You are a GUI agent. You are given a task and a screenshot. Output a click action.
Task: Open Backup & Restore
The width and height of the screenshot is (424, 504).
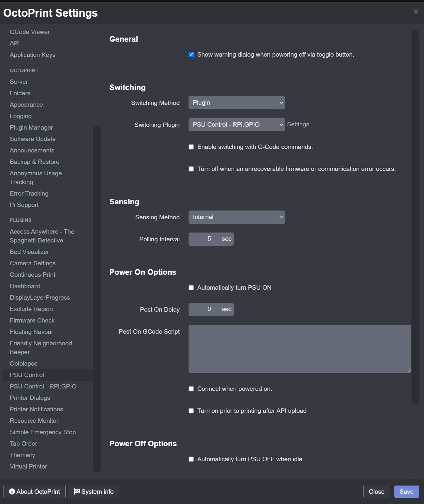click(35, 162)
